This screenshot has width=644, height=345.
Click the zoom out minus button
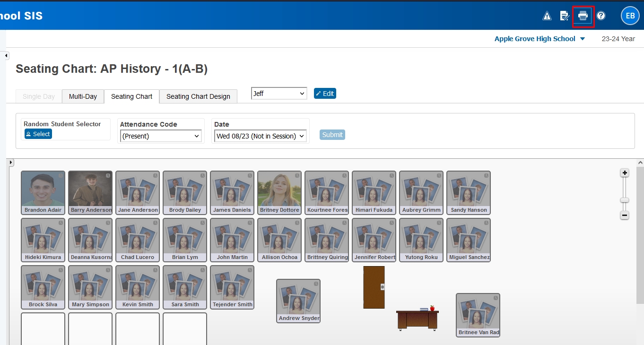[x=625, y=216]
